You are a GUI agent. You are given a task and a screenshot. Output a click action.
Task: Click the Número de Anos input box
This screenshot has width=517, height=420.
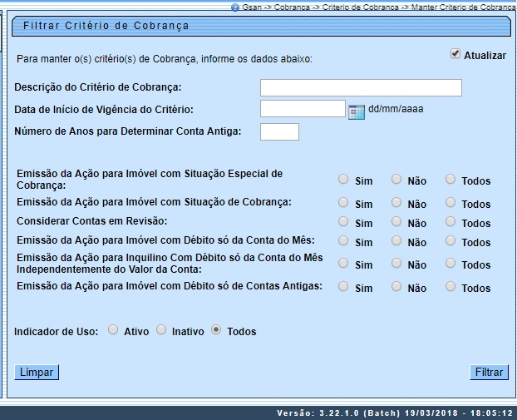pos(279,131)
